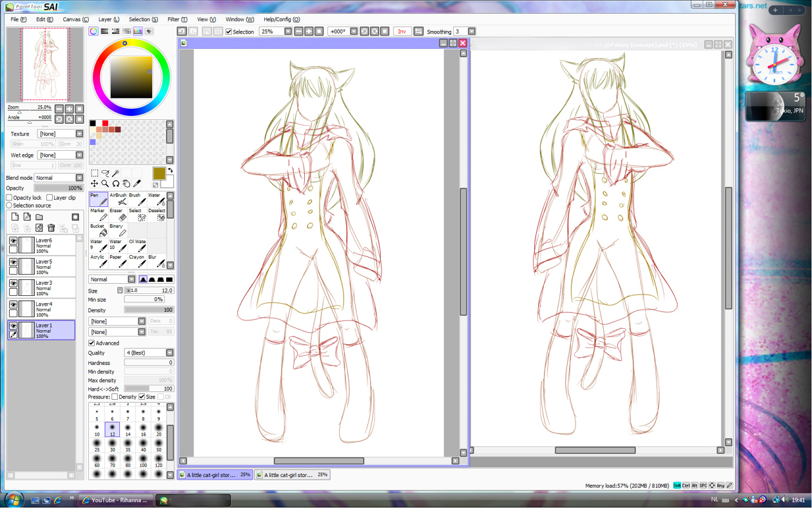Select the AirBrush tool
This screenshot has height=508, width=812.
(x=119, y=199)
